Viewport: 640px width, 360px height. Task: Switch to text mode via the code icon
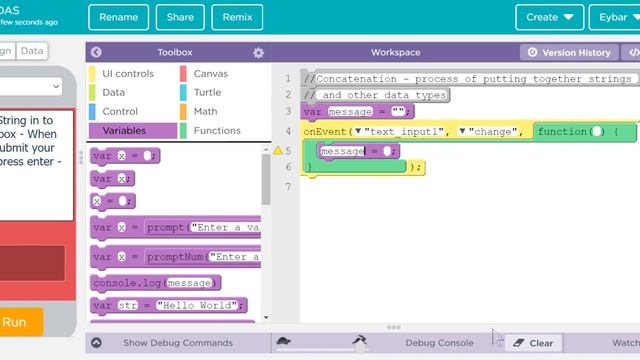click(633, 53)
